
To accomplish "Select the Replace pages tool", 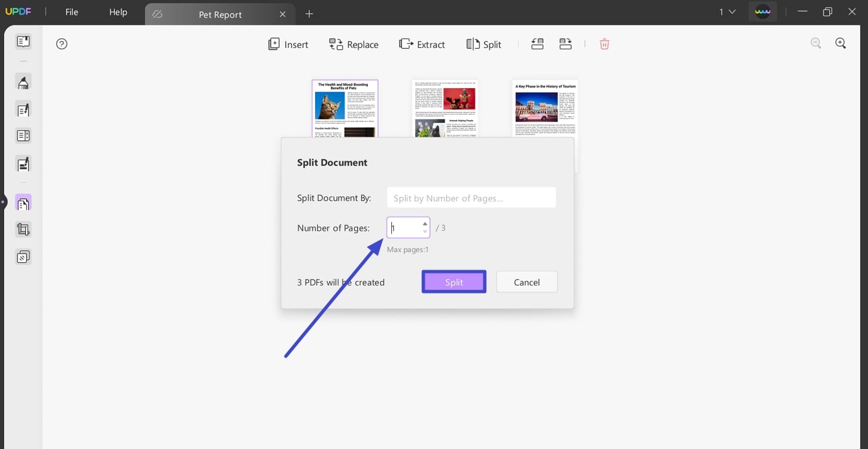I will coord(354,44).
